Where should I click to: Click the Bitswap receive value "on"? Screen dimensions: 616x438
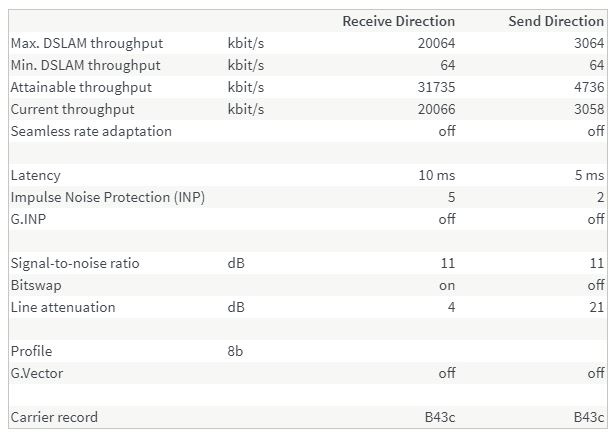(x=447, y=285)
